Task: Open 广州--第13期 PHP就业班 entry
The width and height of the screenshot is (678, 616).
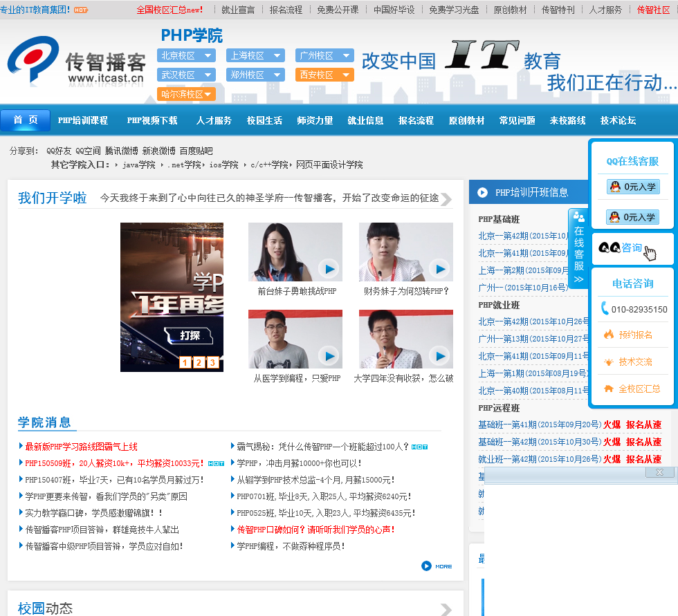Action: click(x=533, y=339)
